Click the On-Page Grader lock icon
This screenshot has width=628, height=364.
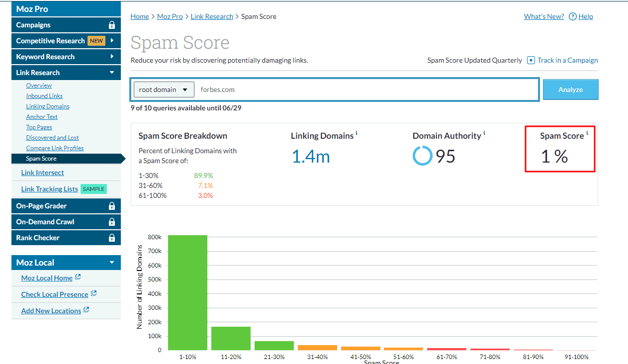(x=112, y=206)
